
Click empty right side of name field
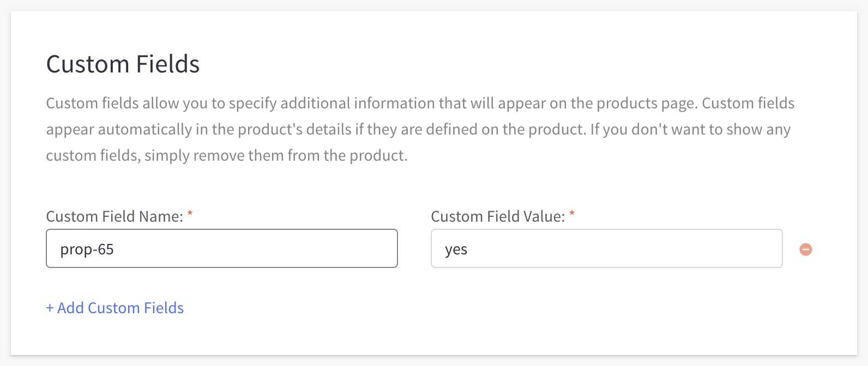click(x=327, y=248)
